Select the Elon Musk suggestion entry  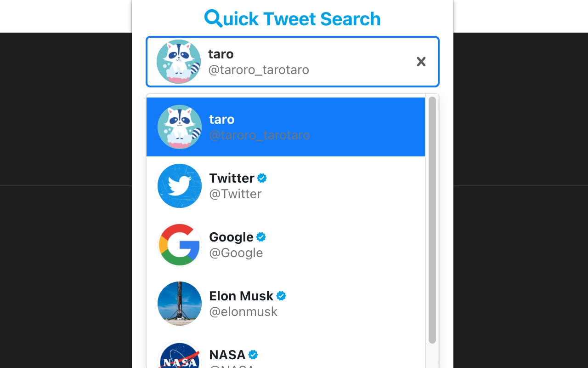286,303
